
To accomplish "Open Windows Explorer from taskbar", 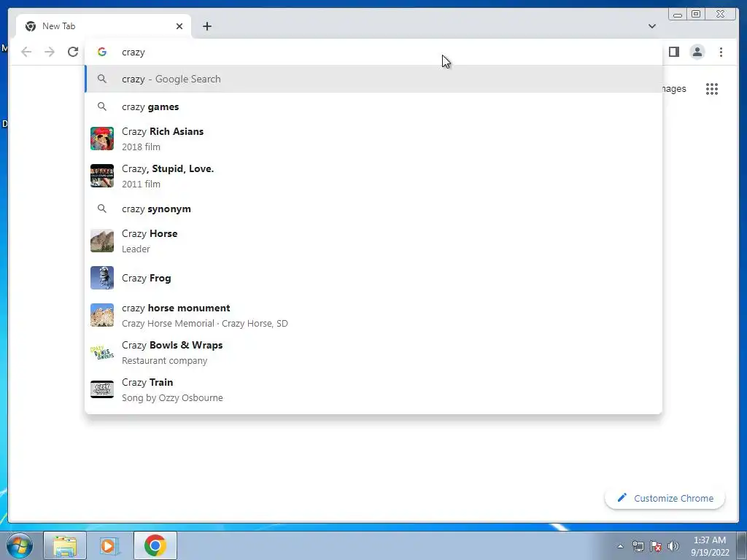I will tap(65, 545).
